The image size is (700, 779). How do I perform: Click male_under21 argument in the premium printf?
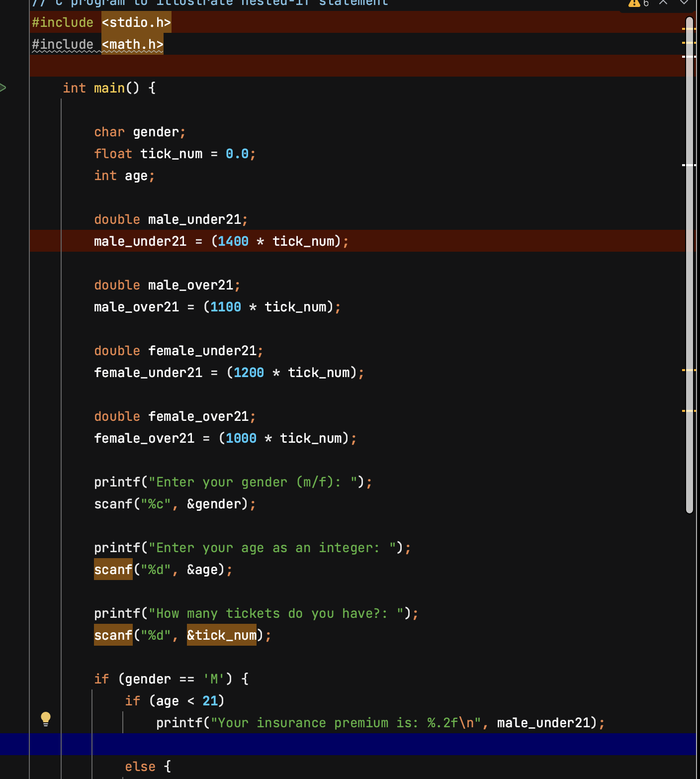543,723
